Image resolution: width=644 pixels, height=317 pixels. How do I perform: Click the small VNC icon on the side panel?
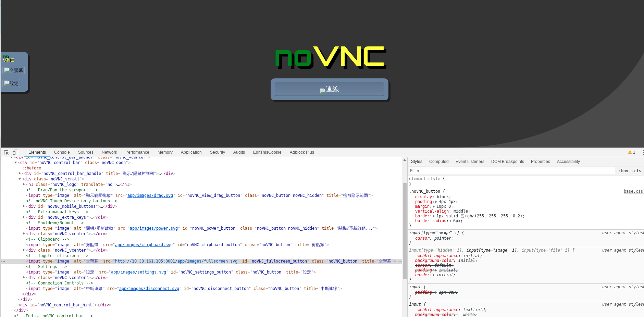tap(8, 59)
